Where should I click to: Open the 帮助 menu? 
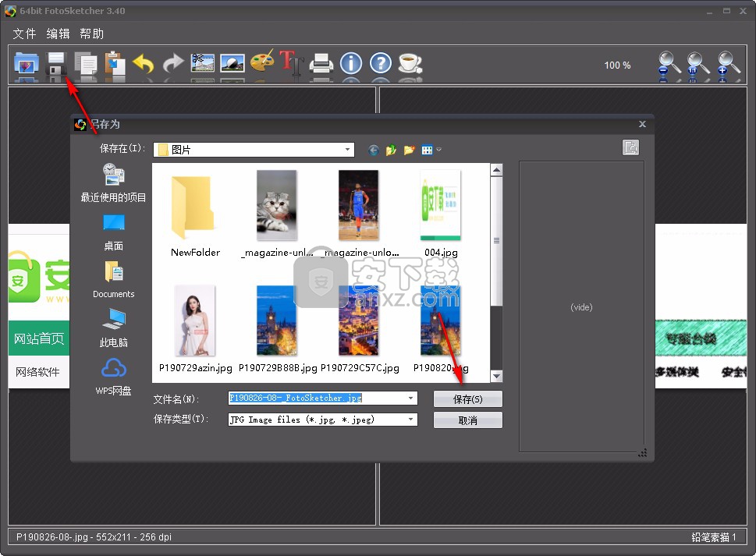91,34
